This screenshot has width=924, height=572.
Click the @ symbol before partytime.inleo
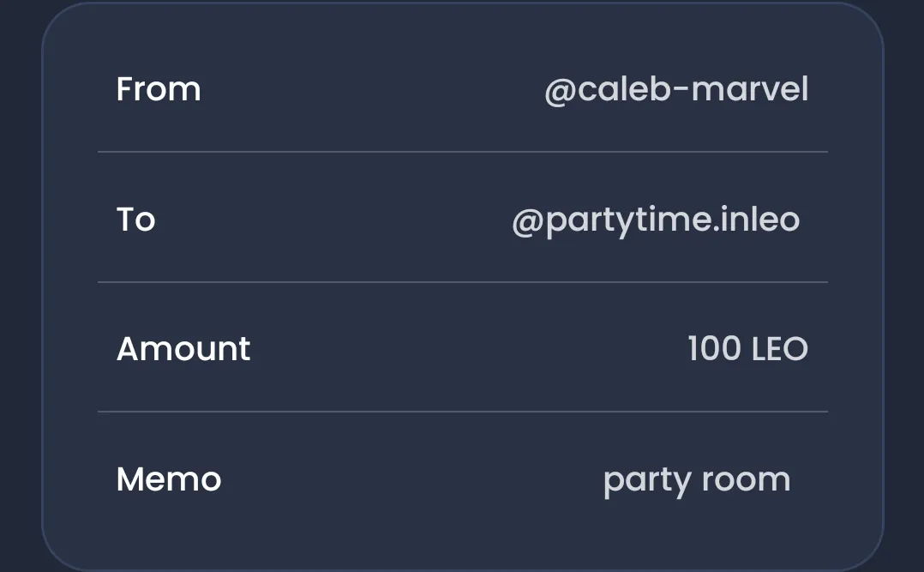528,223
